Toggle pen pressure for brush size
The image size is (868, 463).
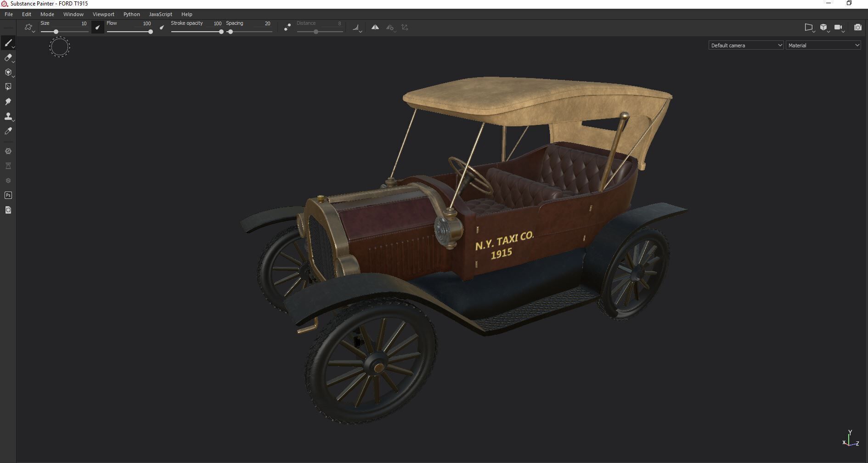[x=97, y=28]
